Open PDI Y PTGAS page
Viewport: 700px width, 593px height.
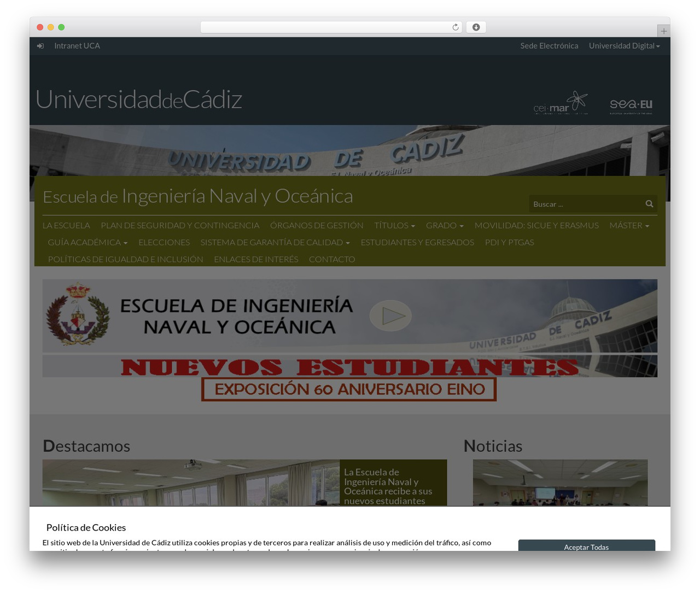pos(509,242)
